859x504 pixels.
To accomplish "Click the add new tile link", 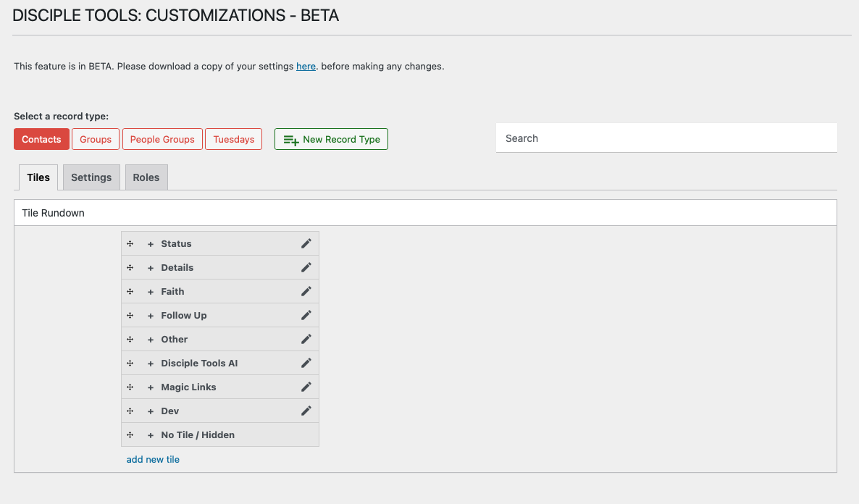I will click(x=153, y=459).
